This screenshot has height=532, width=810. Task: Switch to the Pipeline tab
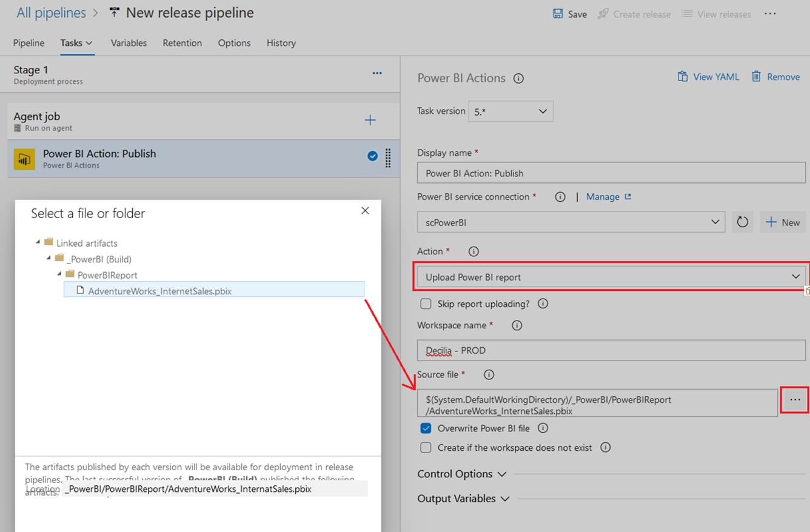point(28,43)
